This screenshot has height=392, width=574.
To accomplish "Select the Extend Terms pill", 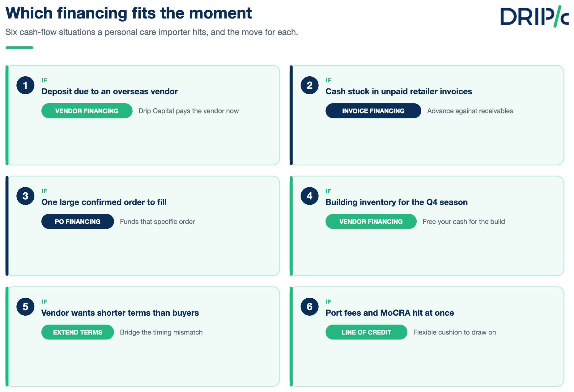I will point(78,332).
